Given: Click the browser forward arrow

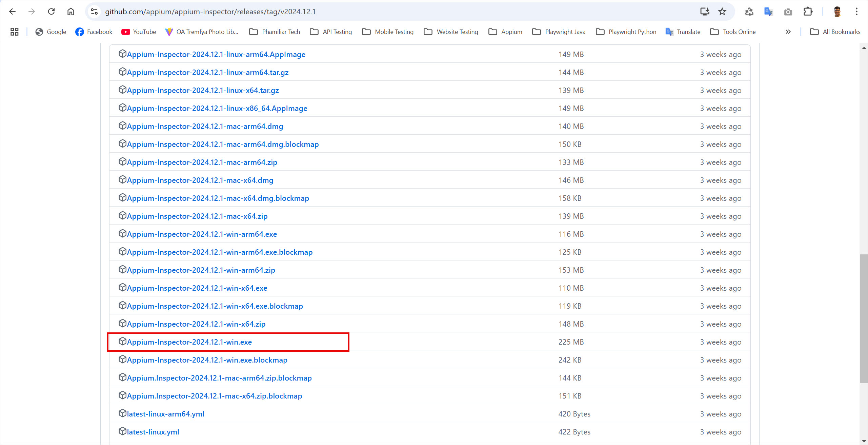Looking at the screenshot, I should [32, 12].
